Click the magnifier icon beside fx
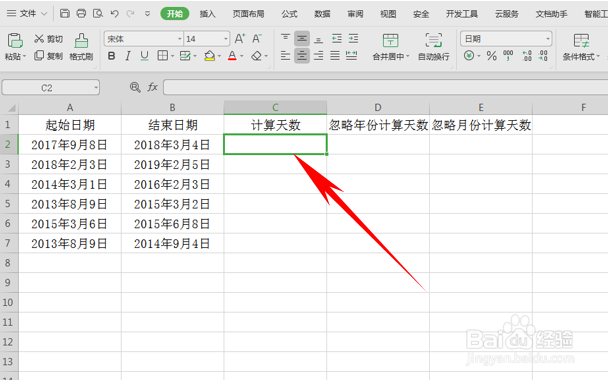608x380 pixels. click(x=135, y=87)
